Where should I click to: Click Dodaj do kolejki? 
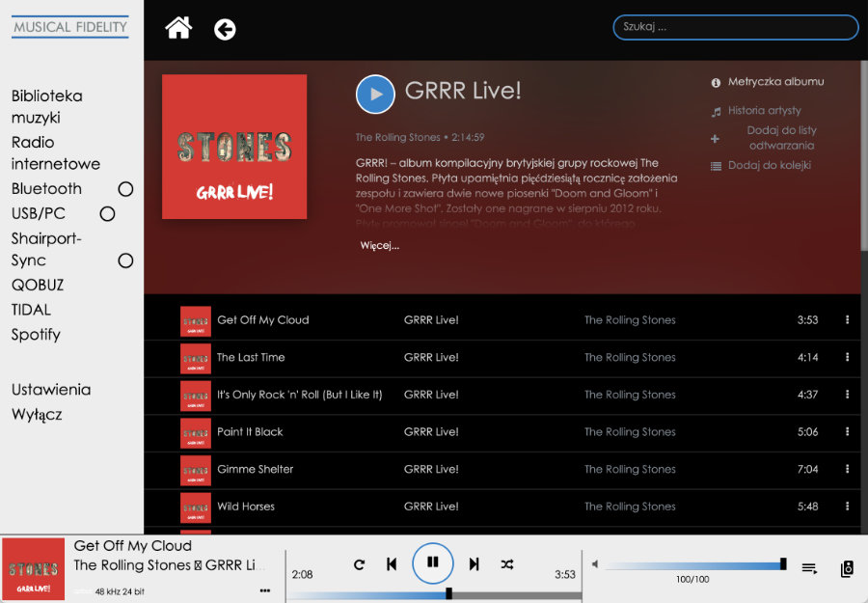tap(769, 165)
